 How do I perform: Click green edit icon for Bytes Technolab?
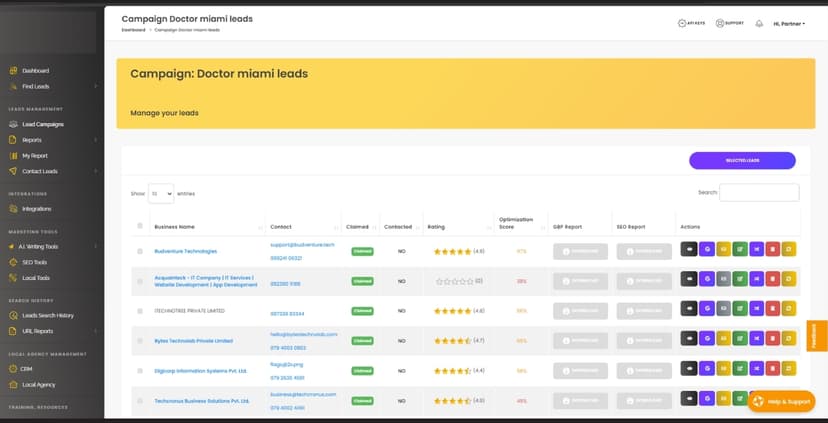pyautogui.click(x=740, y=339)
